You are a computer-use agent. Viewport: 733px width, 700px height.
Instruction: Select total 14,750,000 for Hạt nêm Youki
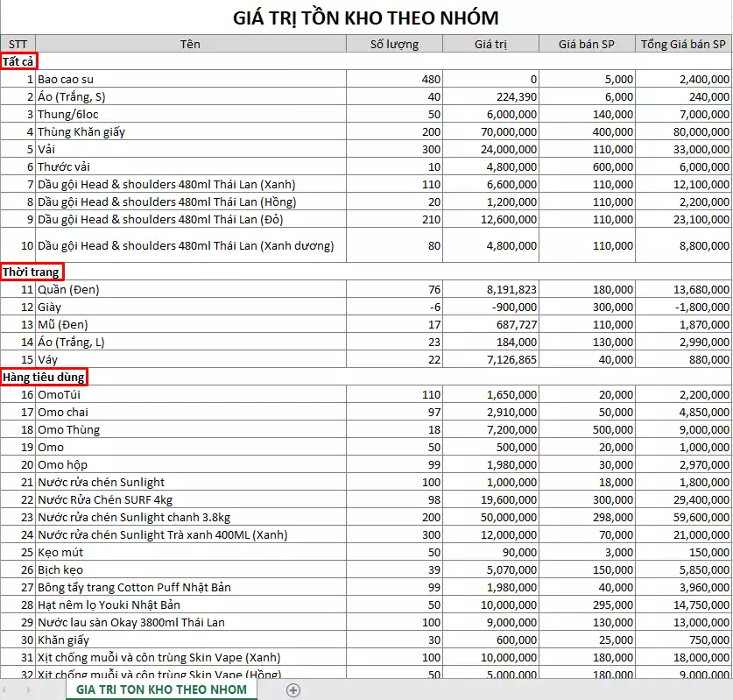(683, 605)
